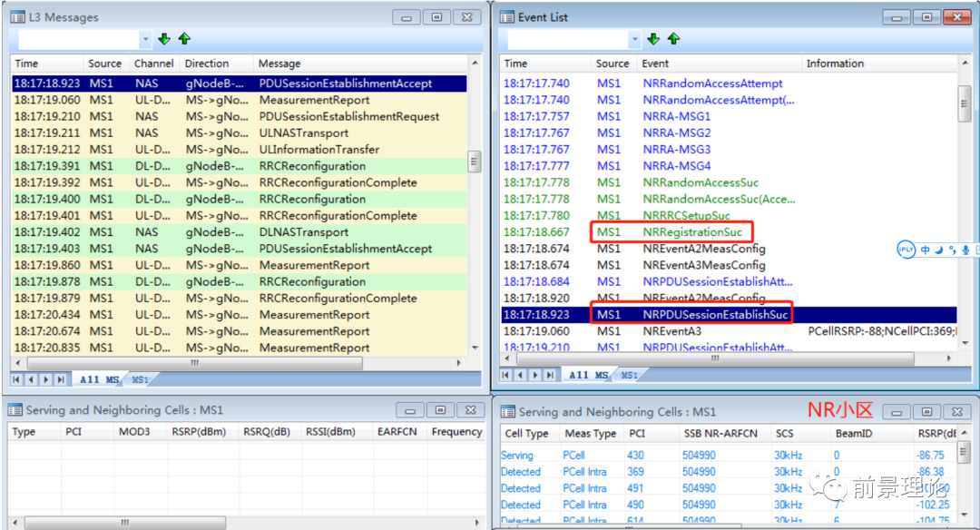Viewport: 980px width, 530px height.
Task: Click left cells panel horizontal scrollbar
Action: [x=125, y=523]
